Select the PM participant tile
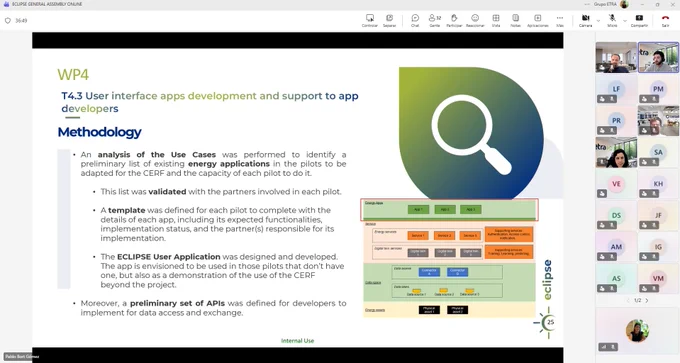The image size is (680, 363). [x=658, y=89]
